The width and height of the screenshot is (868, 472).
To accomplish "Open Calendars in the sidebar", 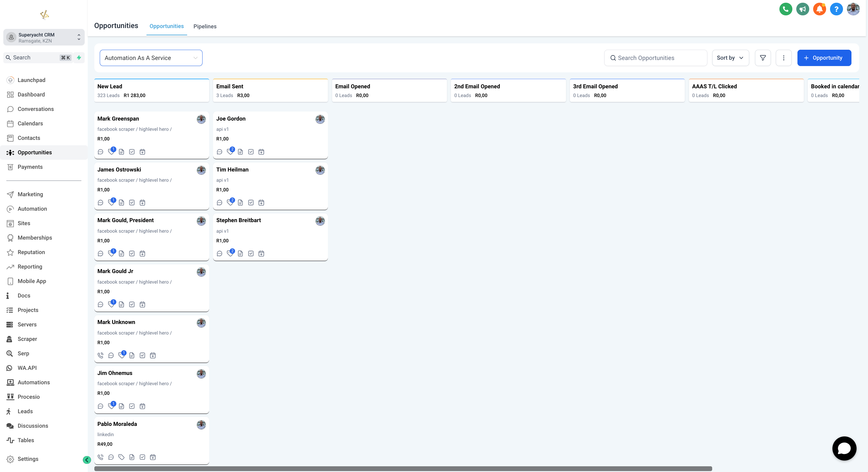I will click(44, 124).
